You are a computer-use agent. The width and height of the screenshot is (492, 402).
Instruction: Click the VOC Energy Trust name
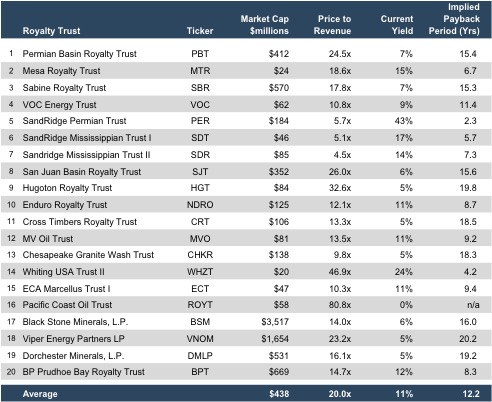[x=59, y=105]
